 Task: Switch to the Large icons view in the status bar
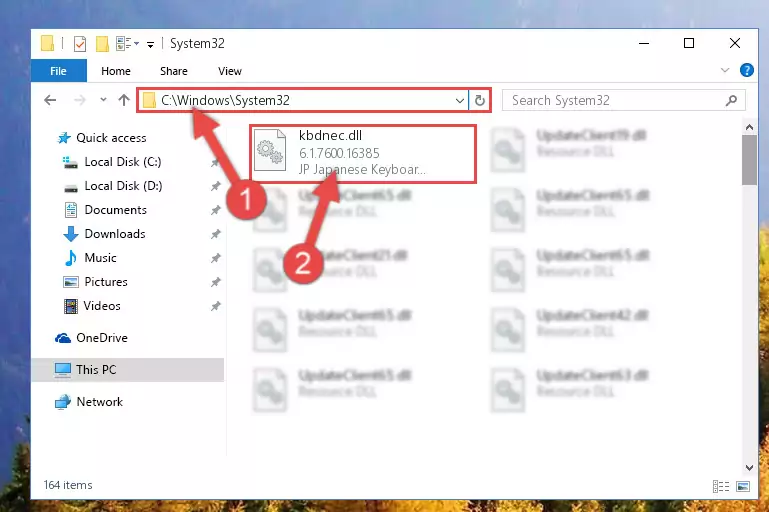[743, 486]
